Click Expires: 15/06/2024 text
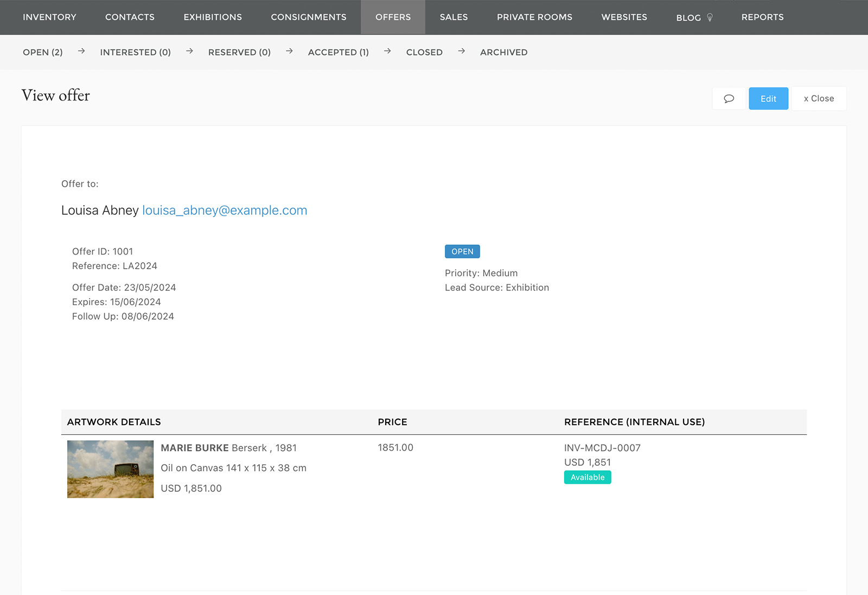 pyautogui.click(x=116, y=302)
